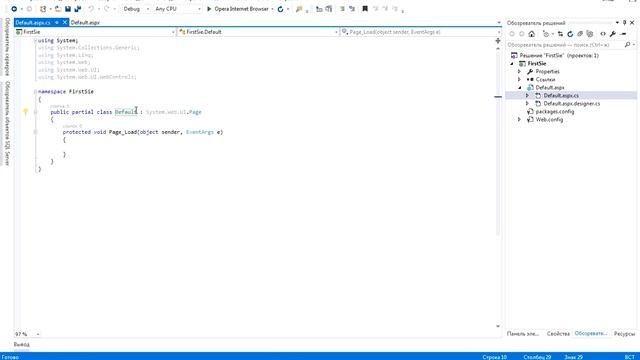The height and width of the screenshot is (360, 640).
Task: Switch to the Ресурсы panel tab
Action: click(624, 334)
